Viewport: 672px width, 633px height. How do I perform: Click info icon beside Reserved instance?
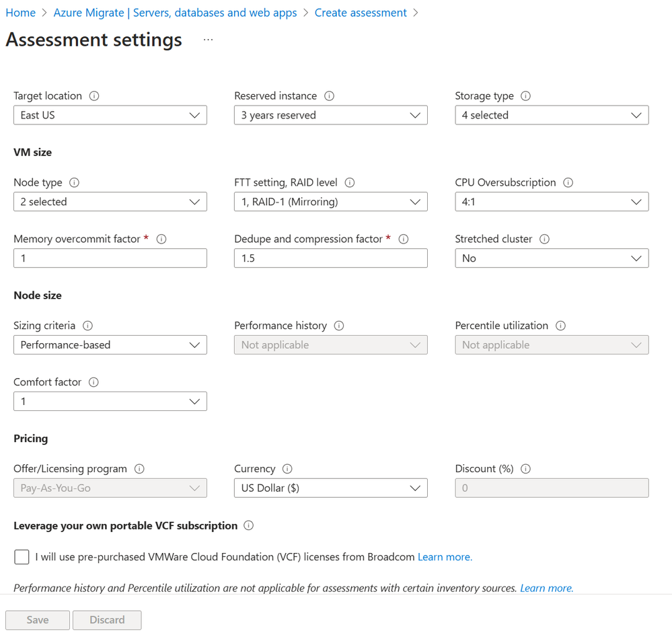tap(329, 96)
